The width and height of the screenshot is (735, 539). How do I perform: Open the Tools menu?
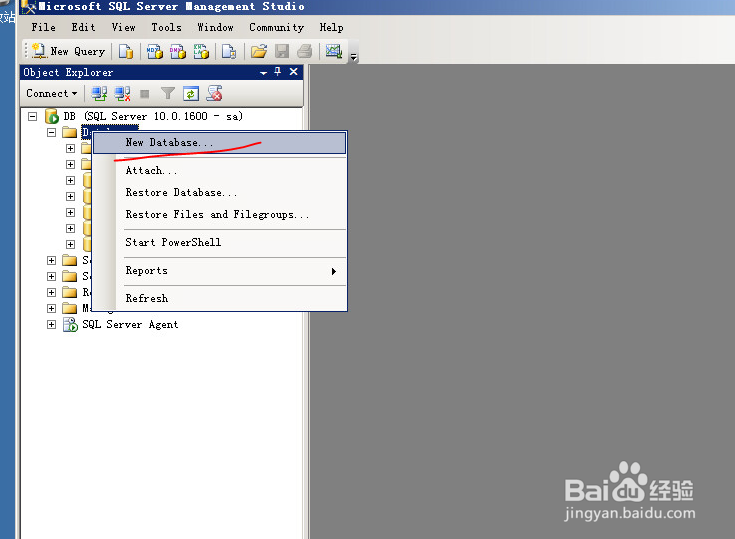[x=166, y=27]
